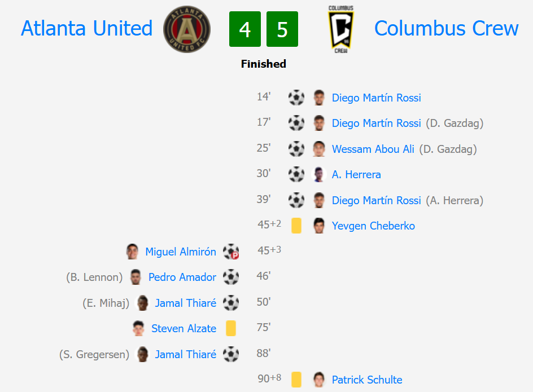Click the penalty goal icon beside Miguel Almirón
Screen dimensions: 533x392
pos(231,252)
